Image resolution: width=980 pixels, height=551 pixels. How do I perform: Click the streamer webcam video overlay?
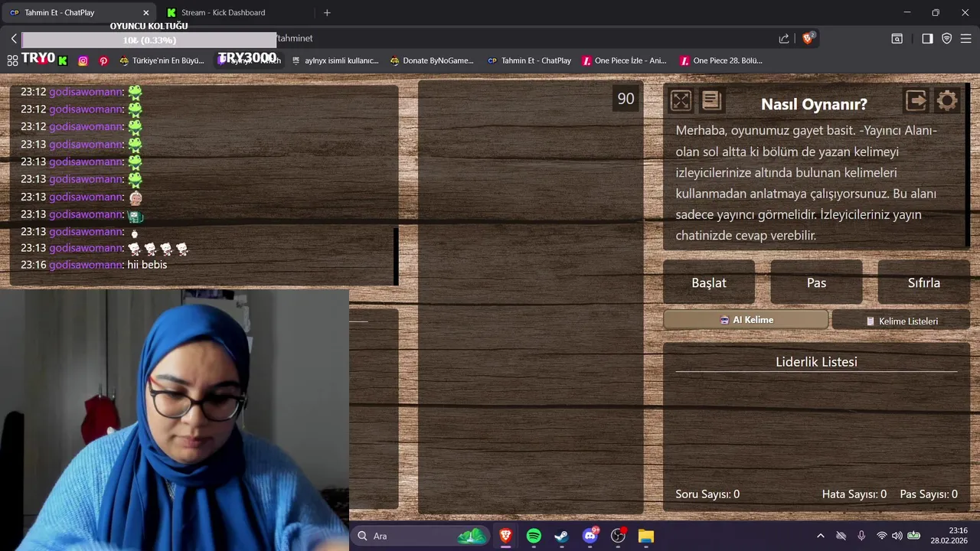pyautogui.click(x=175, y=420)
